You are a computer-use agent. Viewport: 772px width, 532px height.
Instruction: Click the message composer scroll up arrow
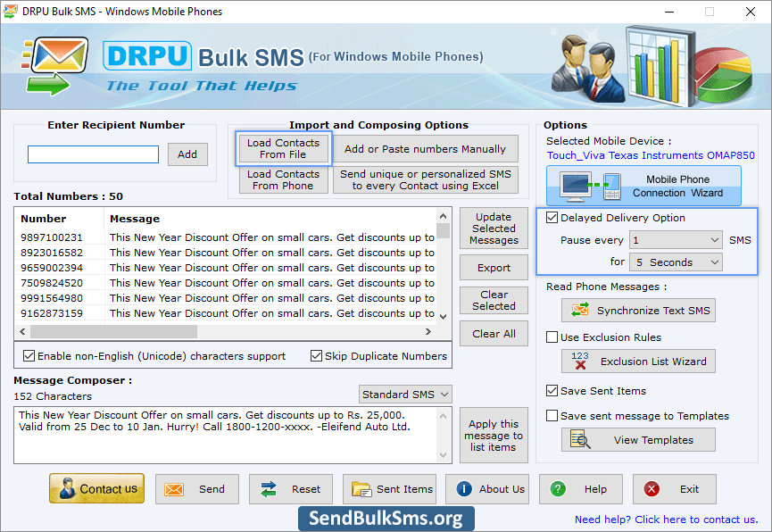click(443, 416)
